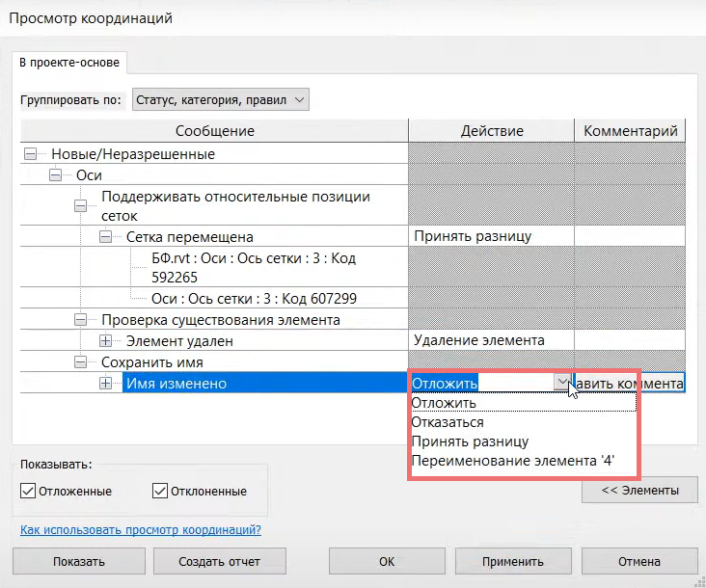Click «Удаление элемента» action cell
Viewport: 706px width, 588px height.
coord(491,340)
